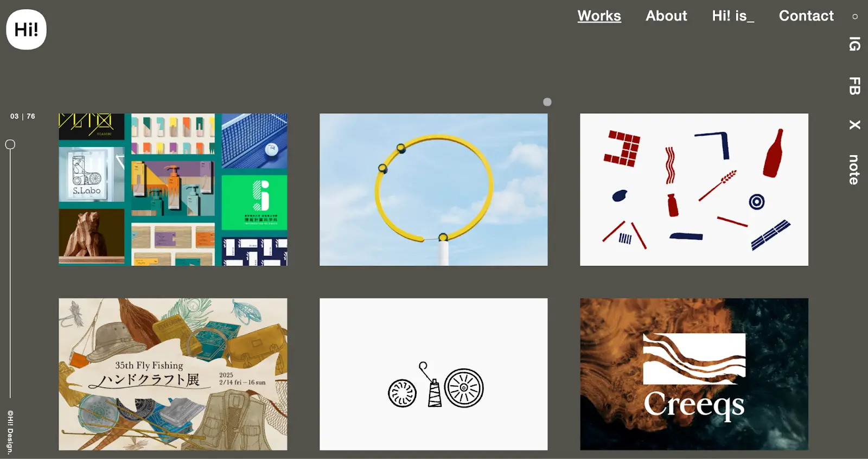Click the gray dot cursor indicator
868x459 pixels.
pos(547,102)
